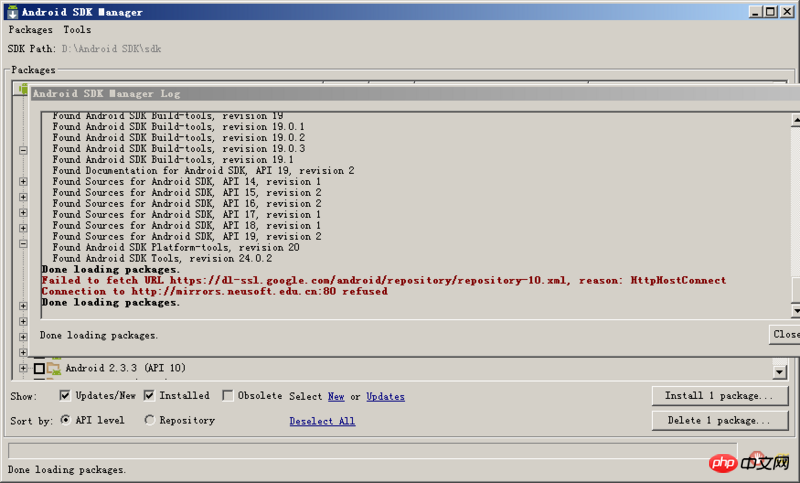Click the Updates hyperlink
This screenshot has height=483, width=800.
point(385,396)
